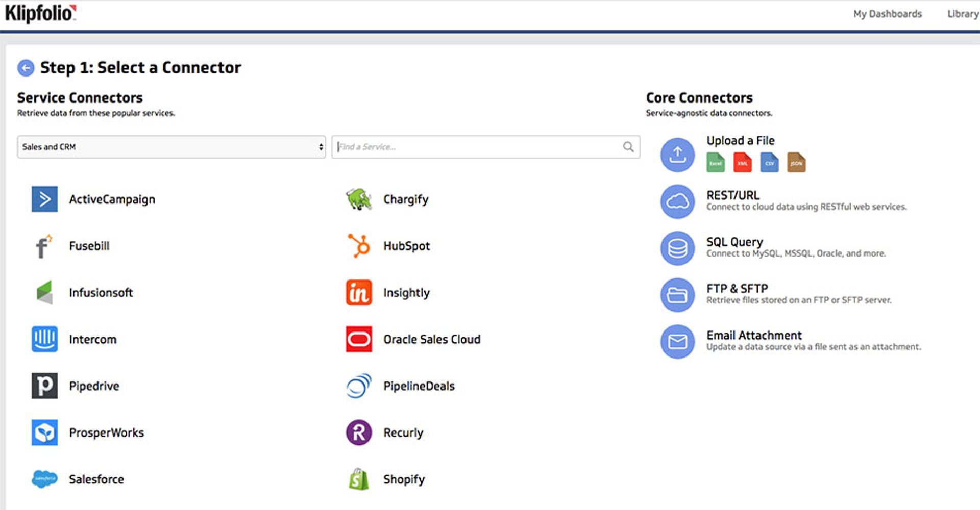The width and height of the screenshot is (980, 510).
Task: Click 'Retrieve files stored on an FTP' description
Action: click(799, 300)
